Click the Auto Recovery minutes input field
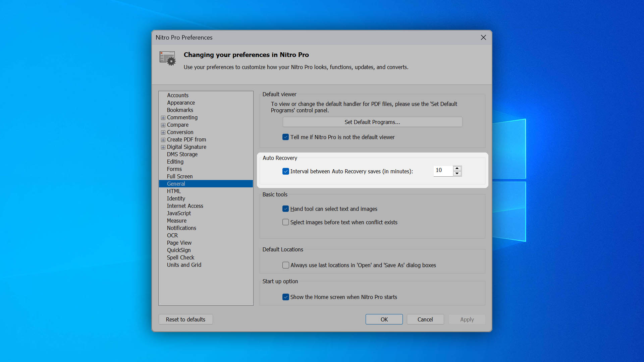The image size is (644, 362). click(x=443, y=171)
